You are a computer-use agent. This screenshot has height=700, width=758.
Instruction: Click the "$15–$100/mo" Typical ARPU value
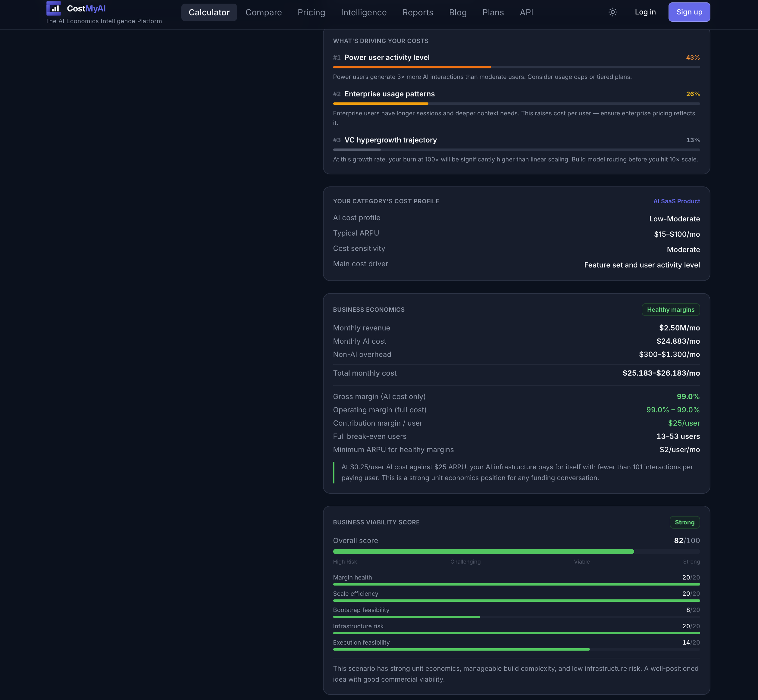pyautogui.click(x=677, y=234)
